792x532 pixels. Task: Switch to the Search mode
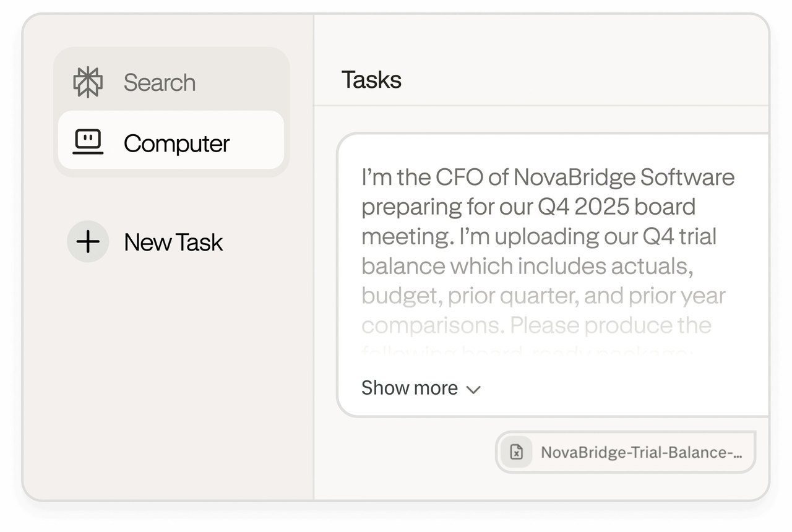(160, 82)
